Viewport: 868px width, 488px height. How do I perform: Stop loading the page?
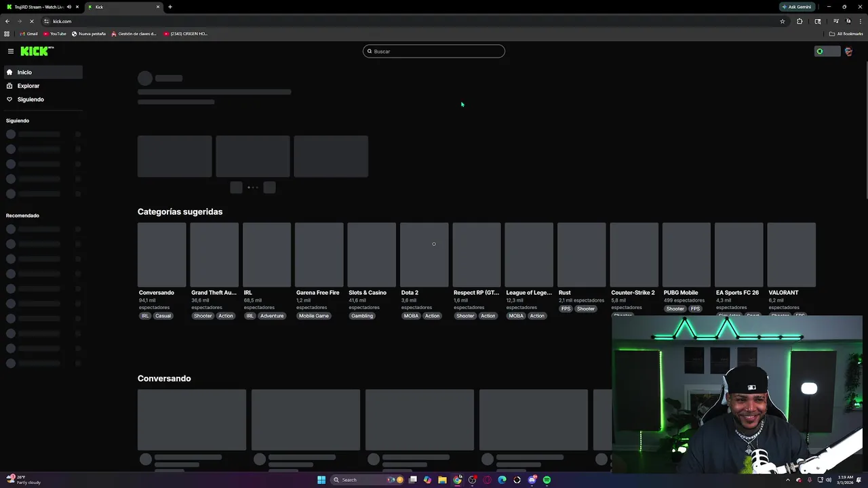coord(31,21)
